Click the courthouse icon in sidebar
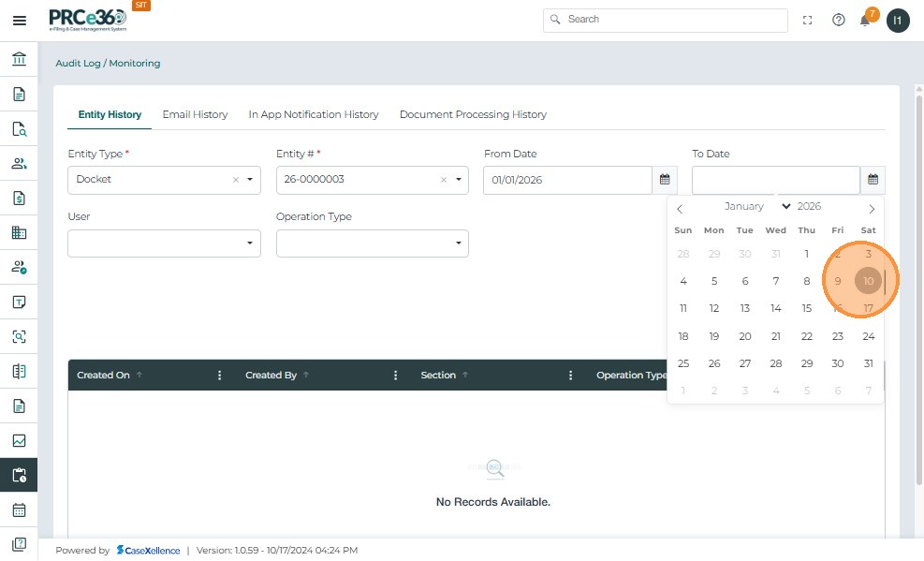Image resolution: width=924 pixels, height=561 pixels. [x=19, y=60]
